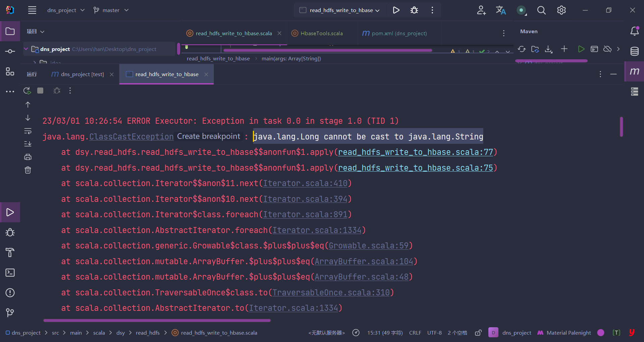
Task: Run the read_hdfs_write_to_hbase configuration
Action: pyautogui.click(x=396, y=10)
